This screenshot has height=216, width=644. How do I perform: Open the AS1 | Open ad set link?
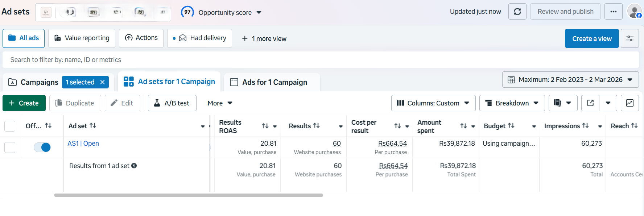click(83, 144)
